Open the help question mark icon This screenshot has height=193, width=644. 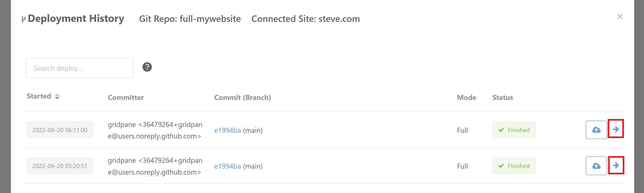click(147, 67)
